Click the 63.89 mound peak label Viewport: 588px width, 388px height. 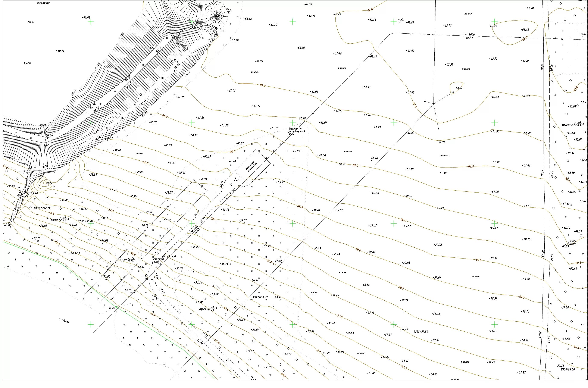point(220,16)
